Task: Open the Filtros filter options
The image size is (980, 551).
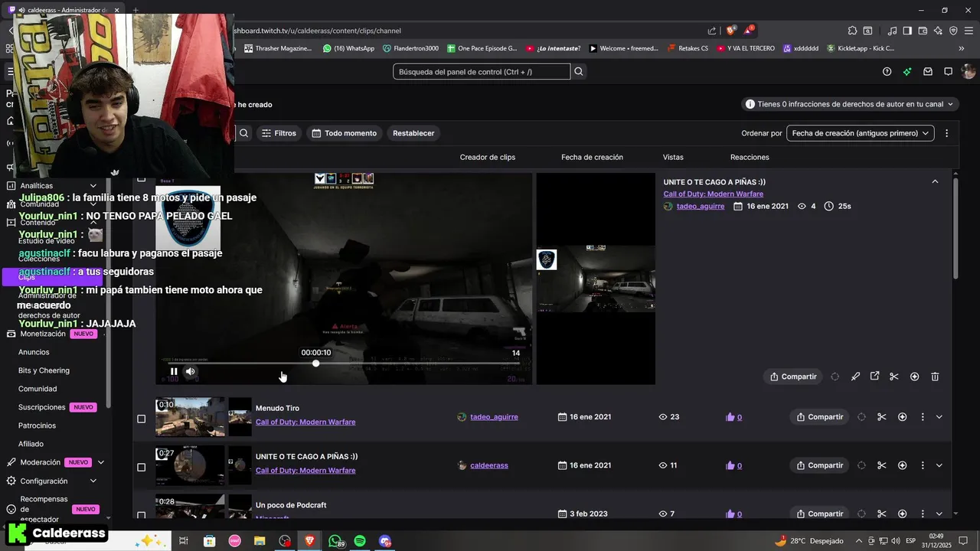Action: [279, 133]
